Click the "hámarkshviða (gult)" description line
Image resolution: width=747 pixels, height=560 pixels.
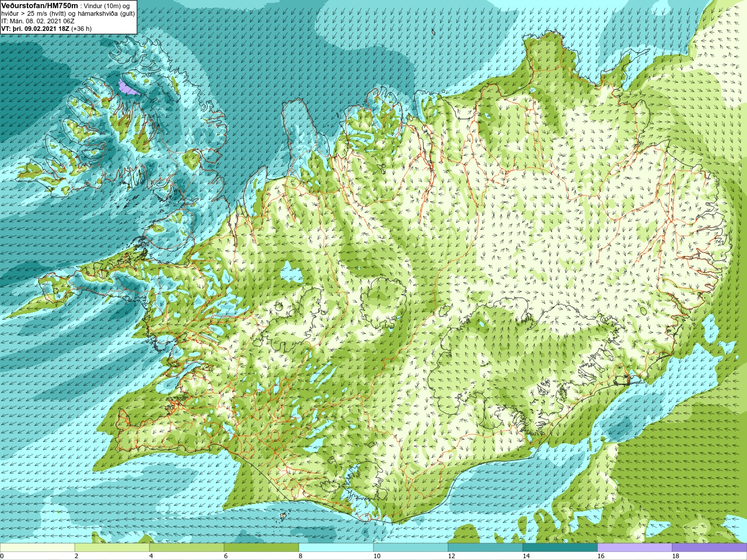pos(106,13)
